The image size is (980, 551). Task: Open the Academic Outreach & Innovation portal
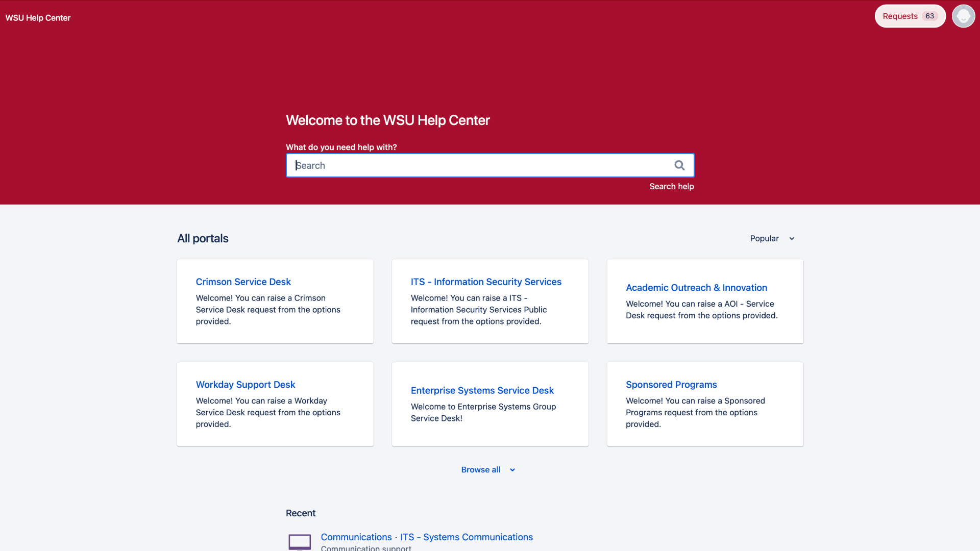[696, 287]
